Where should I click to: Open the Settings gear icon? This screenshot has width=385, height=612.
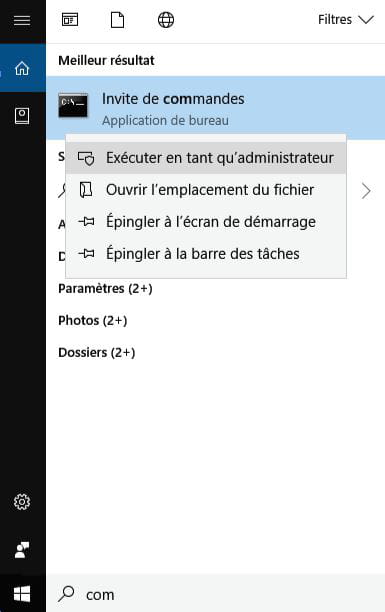tap(22, 502)
